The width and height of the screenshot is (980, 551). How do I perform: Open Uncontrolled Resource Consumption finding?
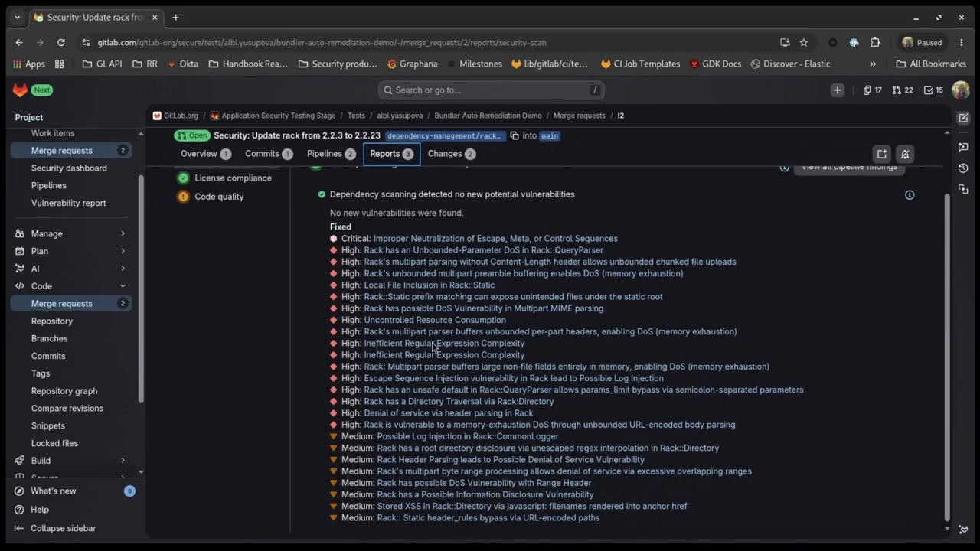coord(435,320)
